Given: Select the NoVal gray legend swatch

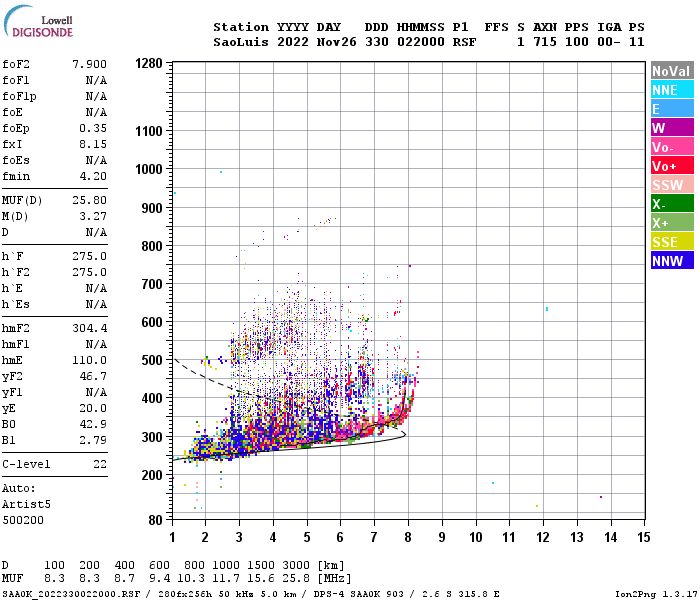Looking at the screenshot, I should [672, 71].
